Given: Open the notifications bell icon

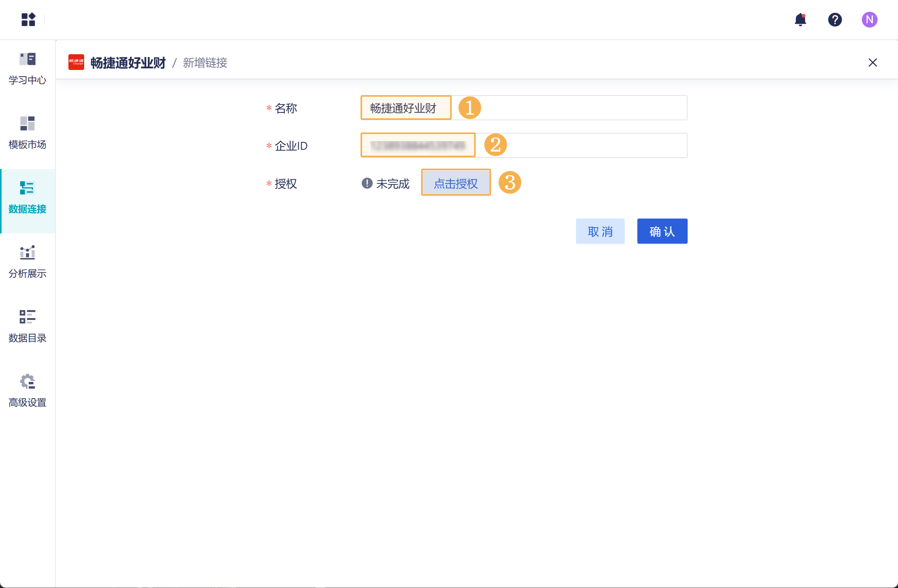Looking at the screenshot, I should pyautogui.click(x=800, y=20).
